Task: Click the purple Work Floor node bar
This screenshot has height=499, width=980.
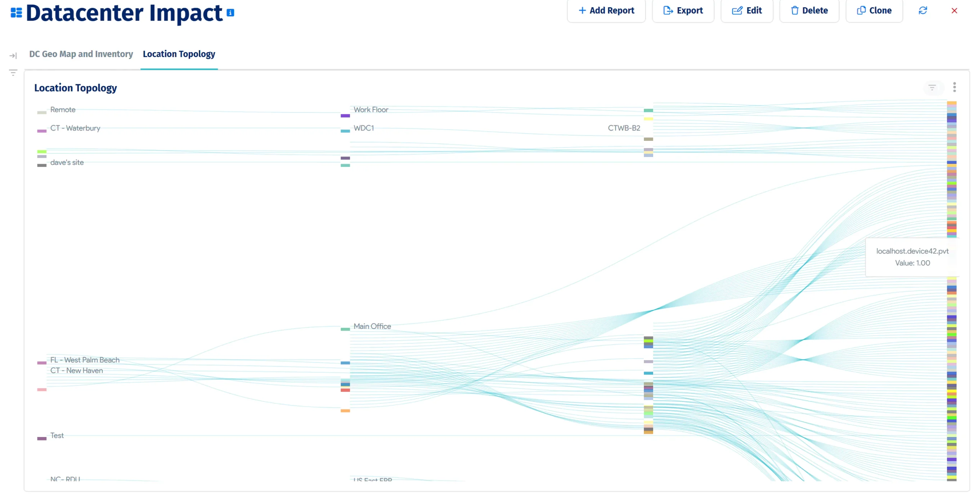Action: point(345,116)
